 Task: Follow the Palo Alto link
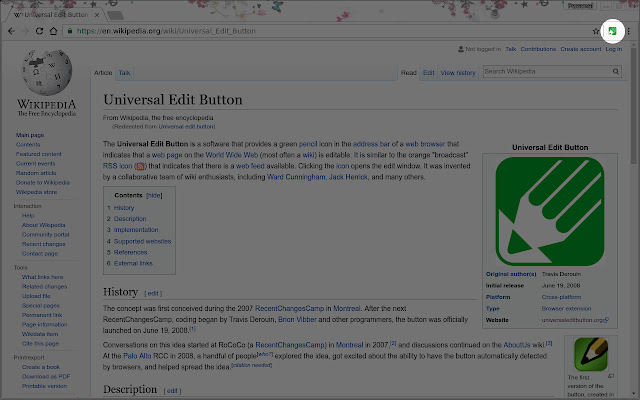(x=137, y=356)
